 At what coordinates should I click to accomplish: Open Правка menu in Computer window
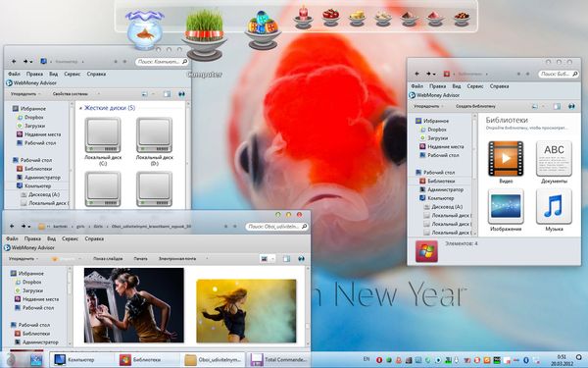(34, 74)
